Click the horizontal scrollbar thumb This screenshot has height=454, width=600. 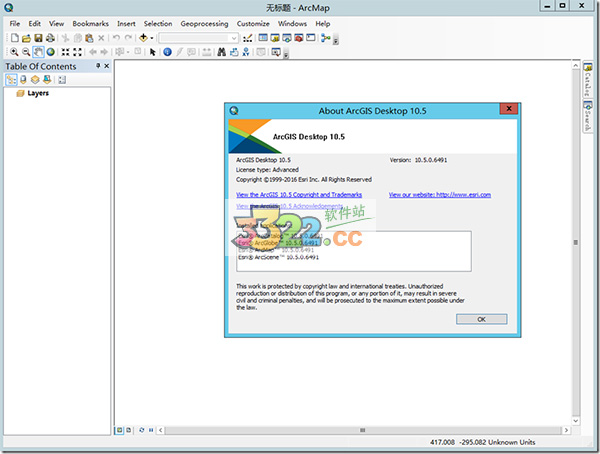click(x=362, y=430)
